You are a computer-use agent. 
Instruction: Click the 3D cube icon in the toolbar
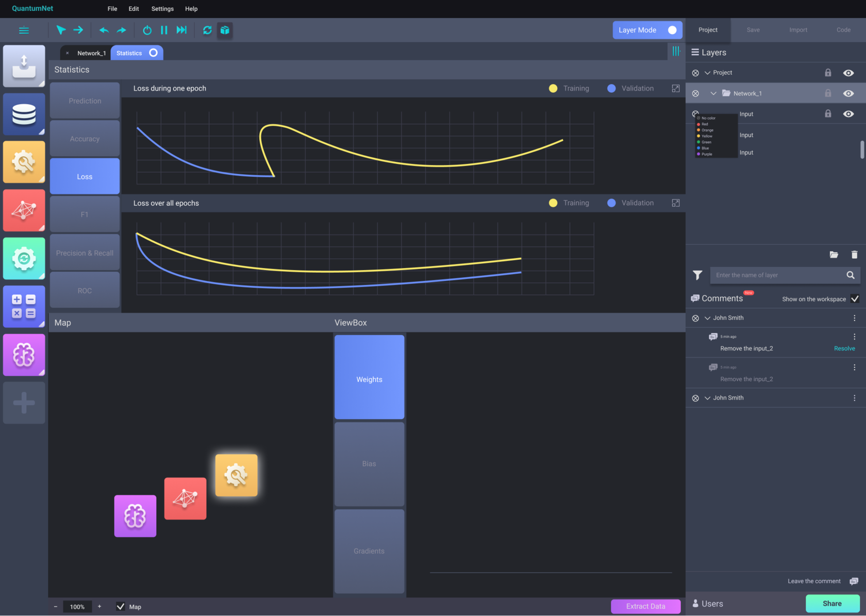[x=225, y=30]
